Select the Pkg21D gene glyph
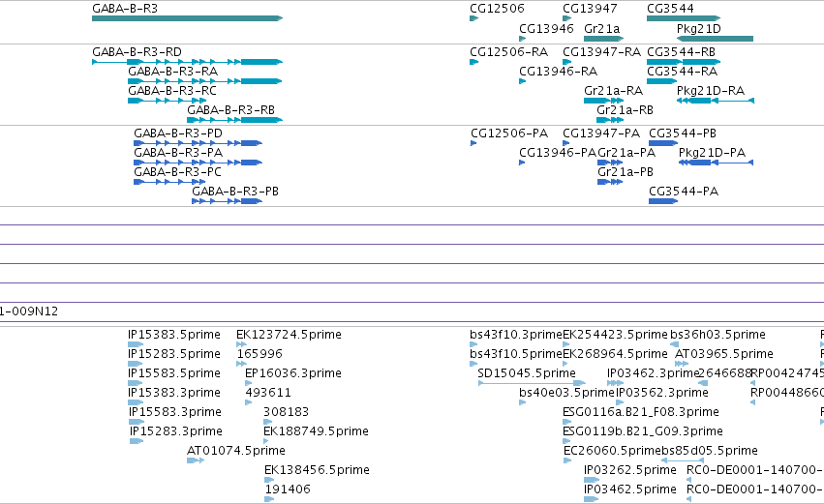The height and width of the screenshot is (504, 824). pyautogui.click(x=715, y=39)
